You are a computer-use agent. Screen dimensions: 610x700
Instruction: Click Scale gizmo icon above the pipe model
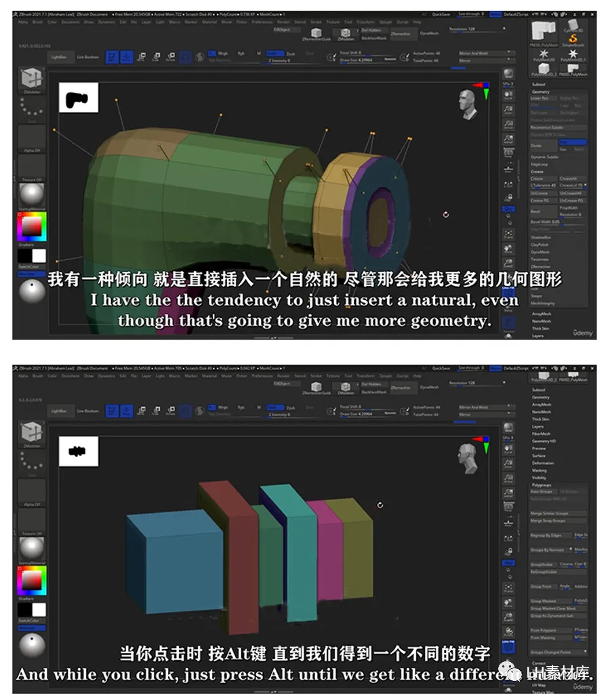[x=157, y=57]
